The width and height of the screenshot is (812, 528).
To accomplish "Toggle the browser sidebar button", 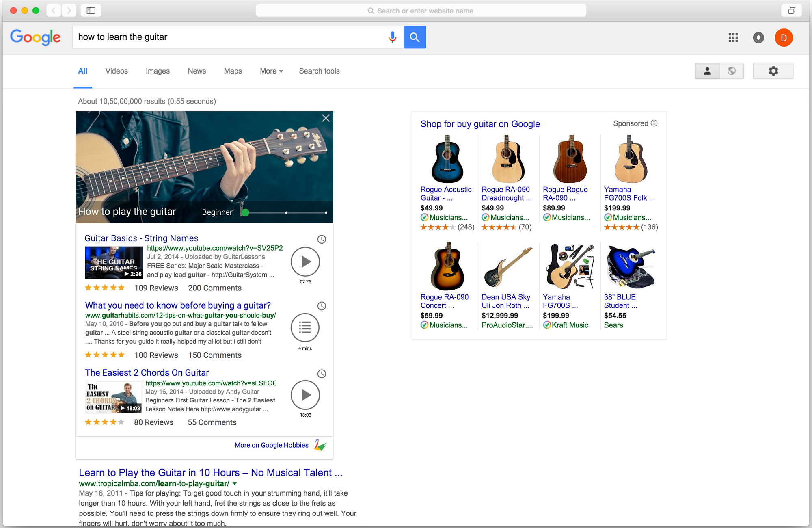I will 91,11.
